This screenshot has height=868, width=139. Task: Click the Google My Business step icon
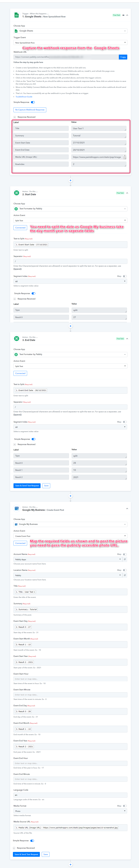pyautogui.click(x=16, y=508)
